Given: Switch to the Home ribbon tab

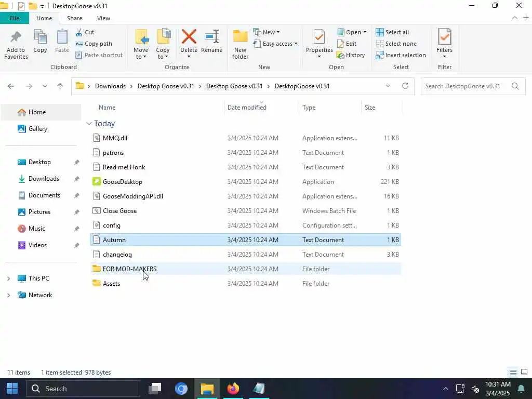Looking at the screenshot, I should [44, 18].
